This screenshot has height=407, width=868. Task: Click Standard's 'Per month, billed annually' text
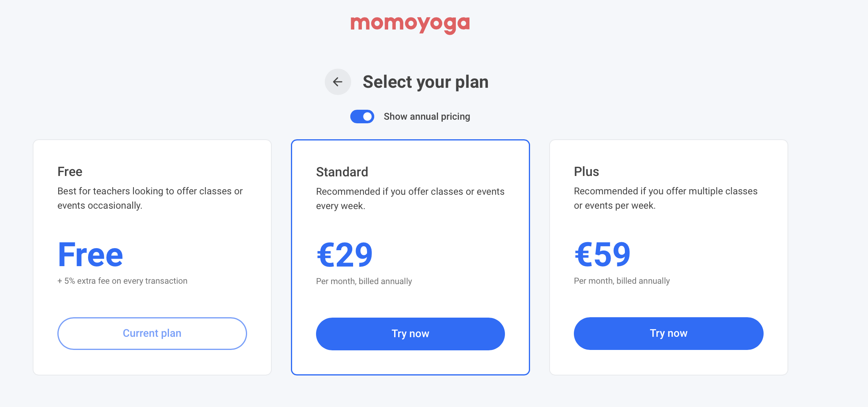coord(364,281)
